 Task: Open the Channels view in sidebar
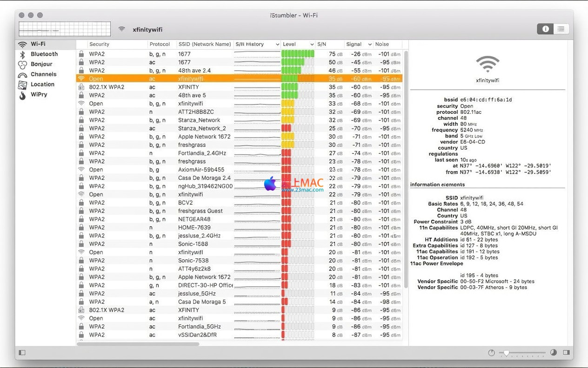coord(43,74)
